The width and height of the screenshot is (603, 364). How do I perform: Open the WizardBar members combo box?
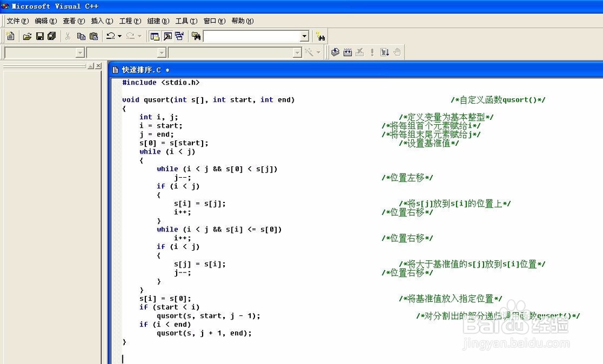[x=235, y=52]
